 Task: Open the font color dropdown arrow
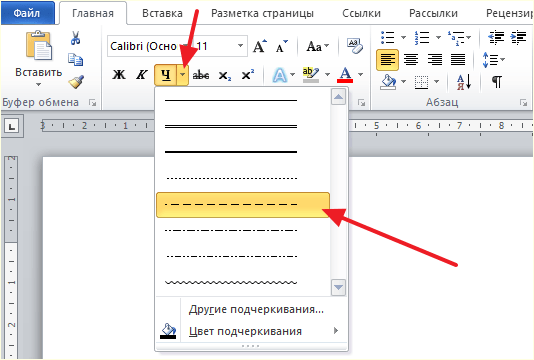(x=361, y=74)
